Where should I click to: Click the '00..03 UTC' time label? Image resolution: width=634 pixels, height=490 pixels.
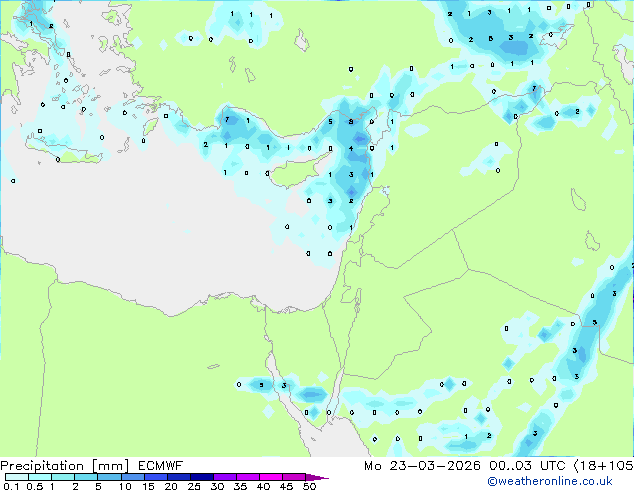point(527,466)
